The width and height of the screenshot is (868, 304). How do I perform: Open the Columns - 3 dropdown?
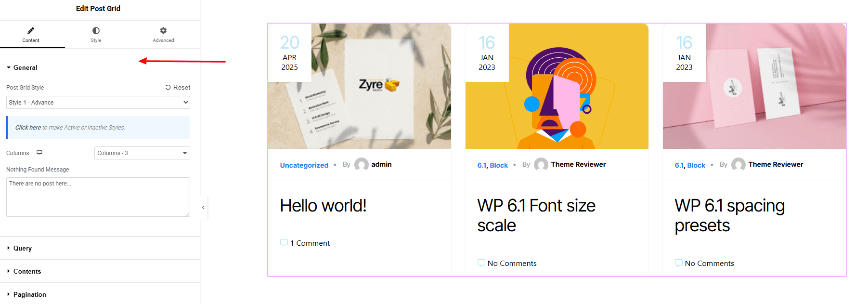(142, 153)
